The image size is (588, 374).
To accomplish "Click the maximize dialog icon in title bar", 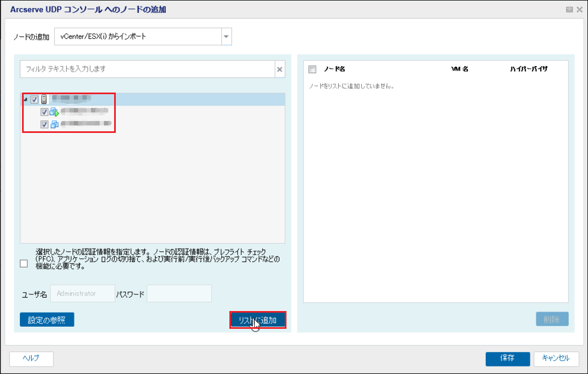I will pyautogui.click(x=569, y=10).
